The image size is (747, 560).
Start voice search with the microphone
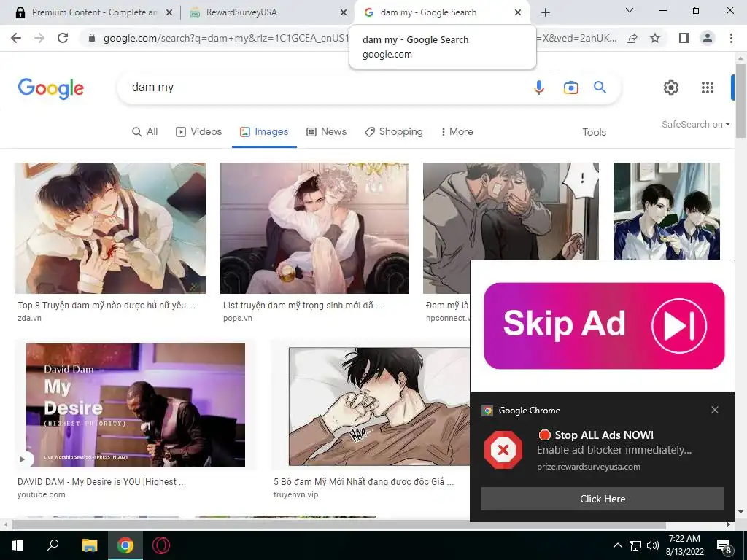click(x=539, y=87)
